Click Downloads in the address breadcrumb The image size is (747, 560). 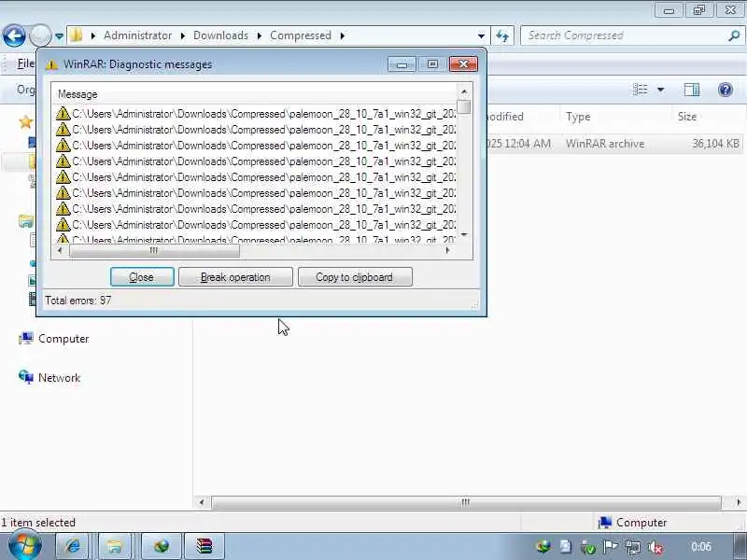[x=220, y=35]
